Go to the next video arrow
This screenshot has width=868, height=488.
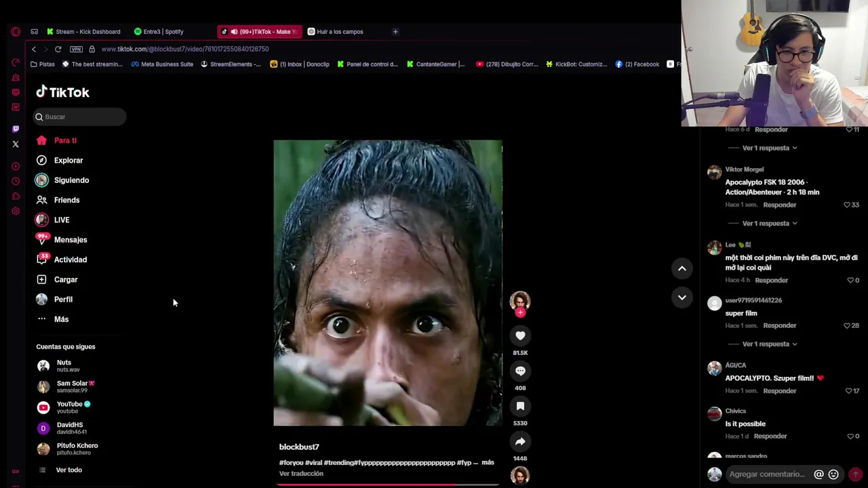click(x=682, y=297)
